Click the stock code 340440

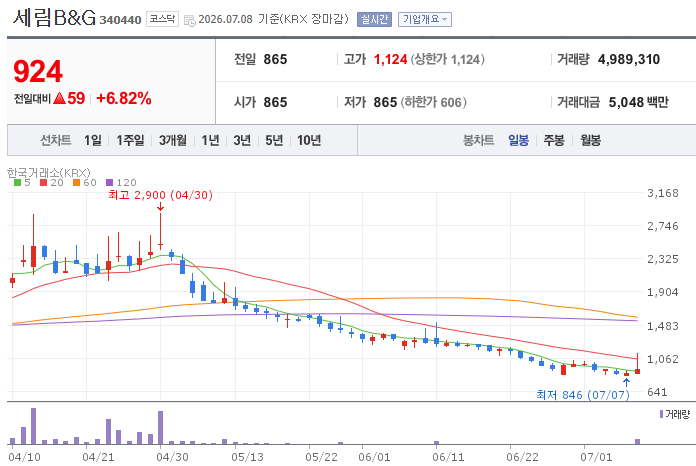click(x=120, y=20)
